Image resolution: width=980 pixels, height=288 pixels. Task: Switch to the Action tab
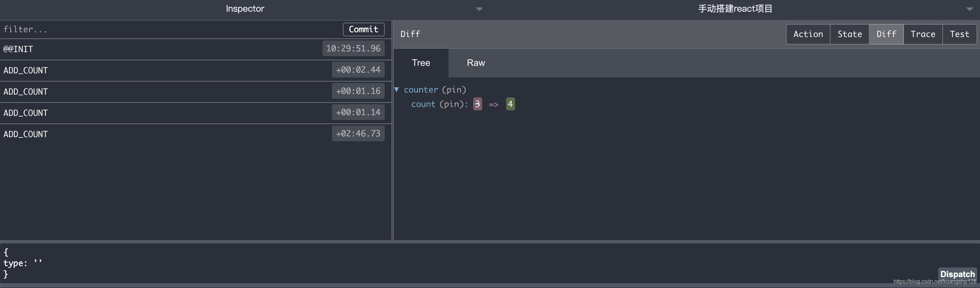pos(808,34)
